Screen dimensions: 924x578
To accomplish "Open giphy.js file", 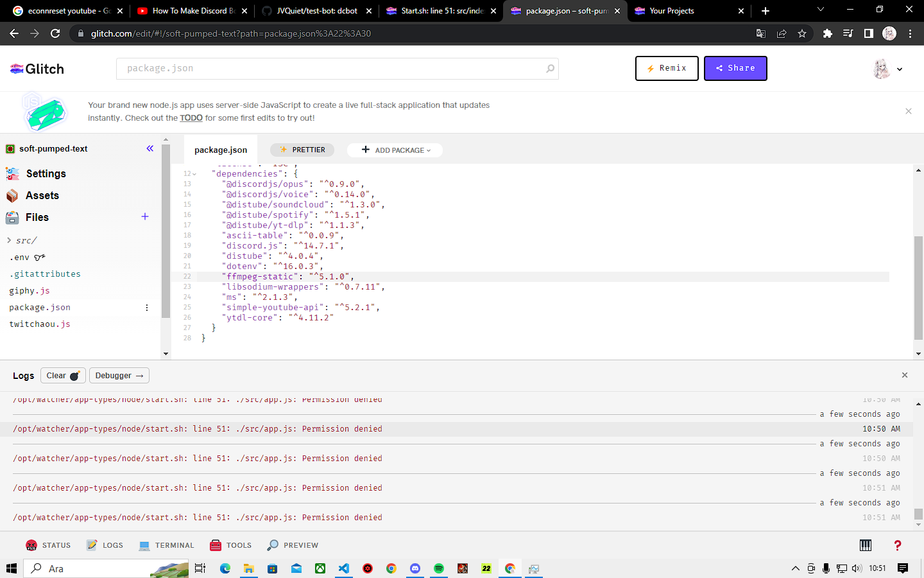I will pos(30,291).
